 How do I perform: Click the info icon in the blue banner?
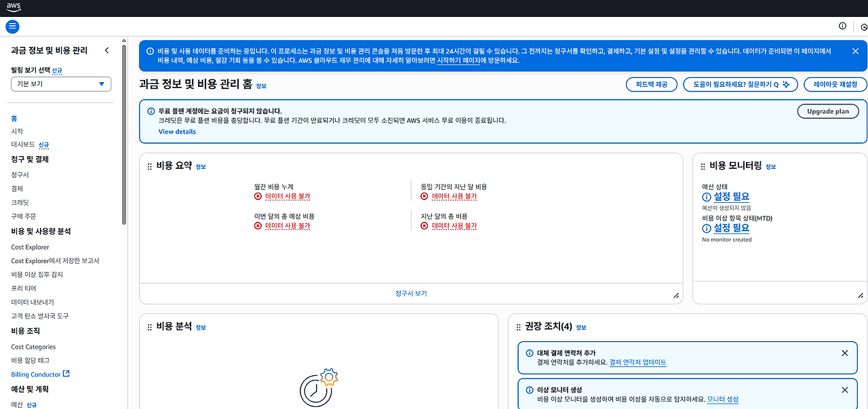click(151, 51)
